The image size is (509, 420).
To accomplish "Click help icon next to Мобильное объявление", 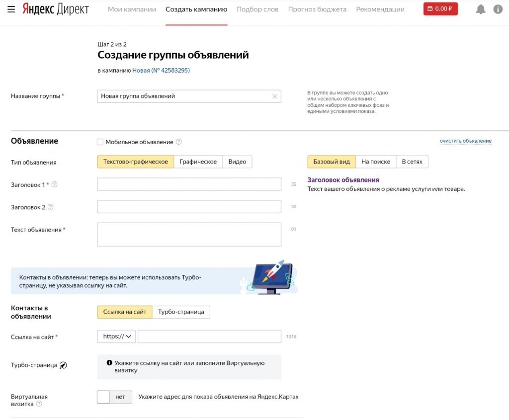I will point(179,142).
